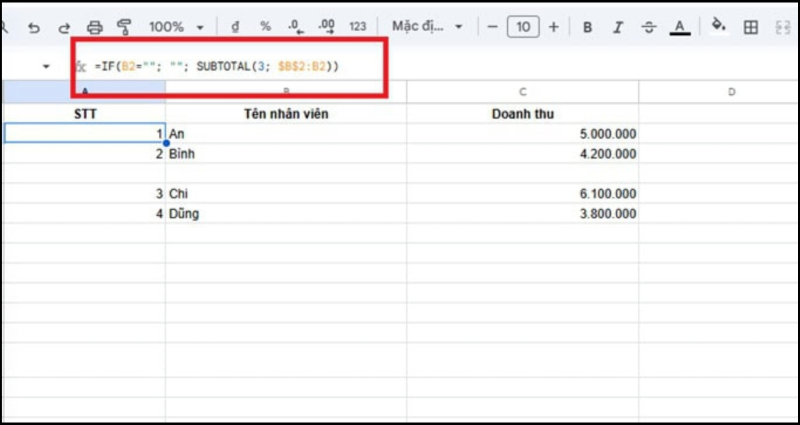Click the Tên nhân viên header cell
The height and width of the screenshot is (425, 800).
tap(286, 114)
